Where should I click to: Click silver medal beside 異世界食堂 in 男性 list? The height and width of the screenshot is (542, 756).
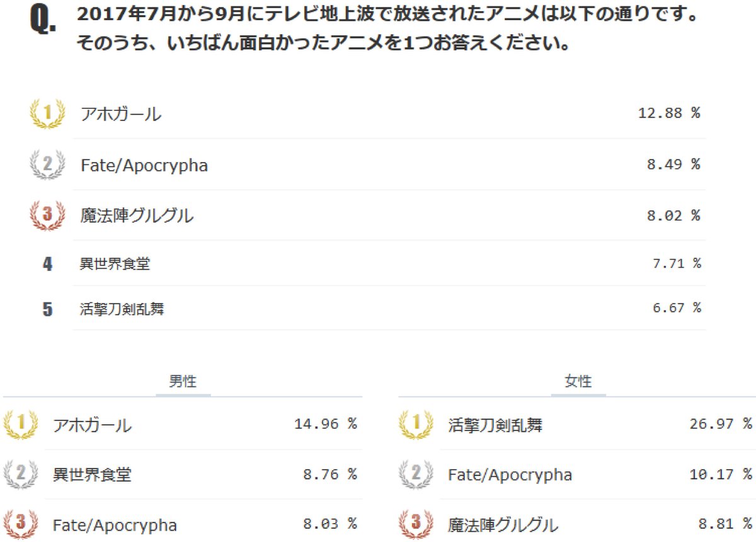[x=21, y=475]
